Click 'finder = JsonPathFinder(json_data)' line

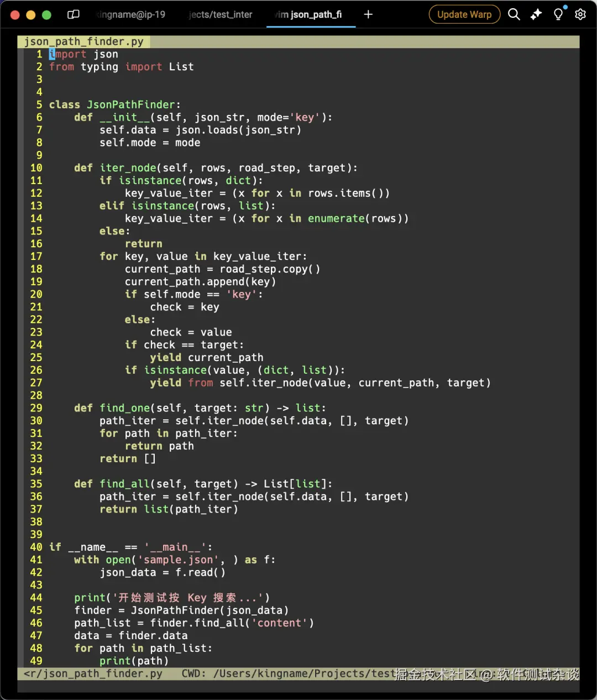(181, 610)
